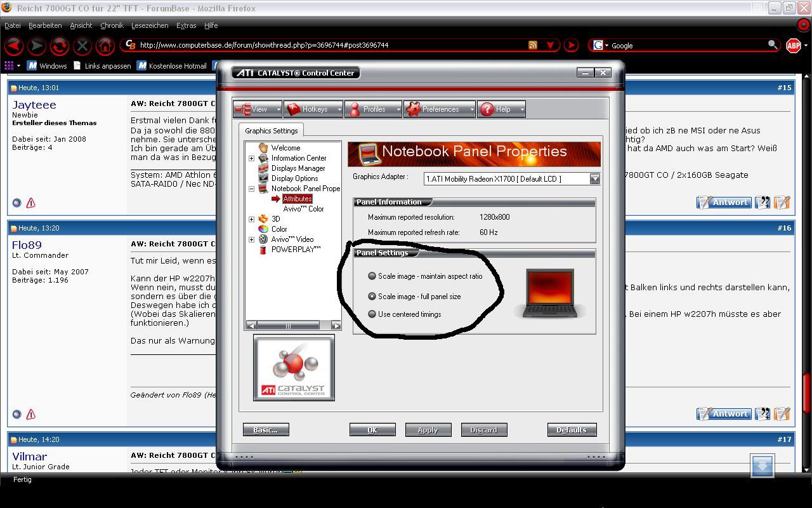Expand the Avivo Video tree node
Image resolution: width=812 pixels, height=508 pixels.
tap(251, 239)
